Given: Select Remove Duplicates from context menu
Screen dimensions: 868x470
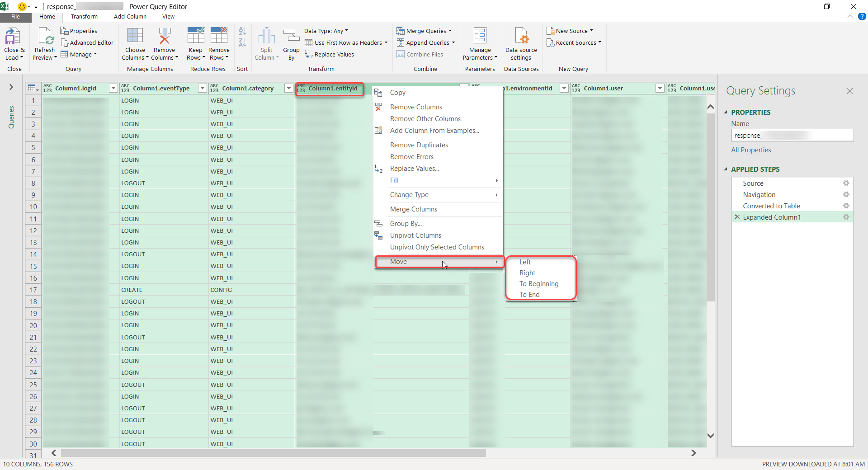Looking at the screenshot, I should (419, 145).
